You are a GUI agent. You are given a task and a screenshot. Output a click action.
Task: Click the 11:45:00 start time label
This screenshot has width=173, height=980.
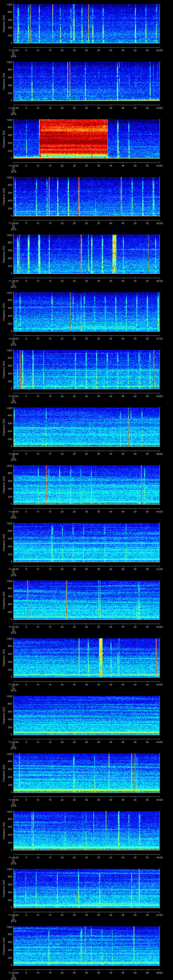coord(13,857)
